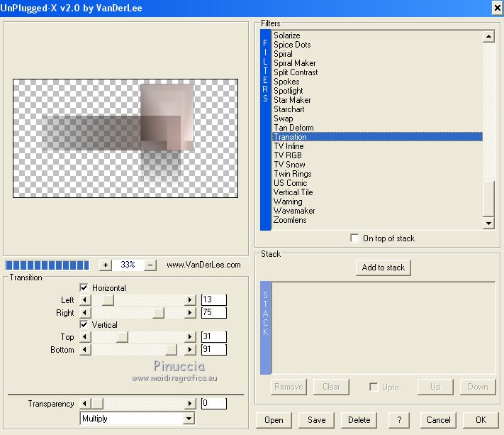Click the Right value field showing 75
504x435 pixels.
(214, 312)
